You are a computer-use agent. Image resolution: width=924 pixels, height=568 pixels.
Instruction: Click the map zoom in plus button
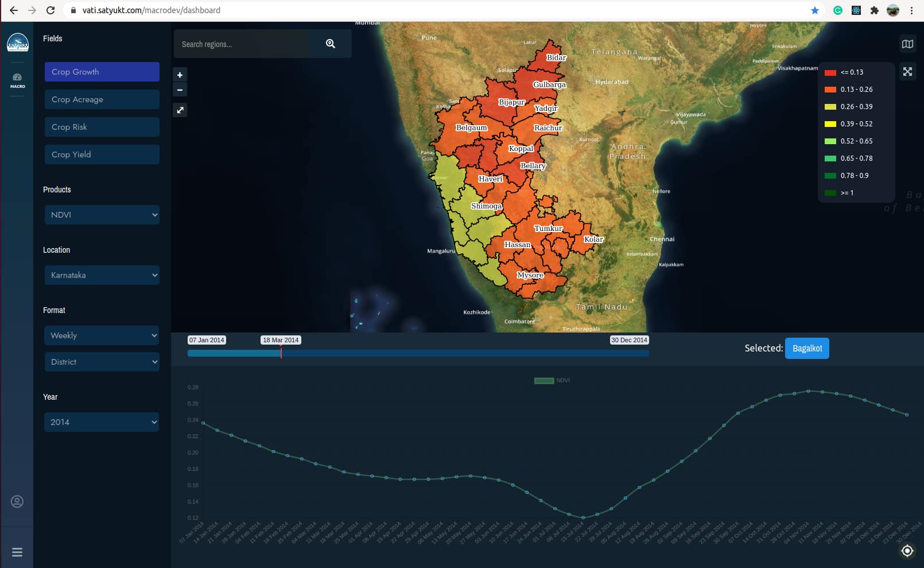180,75
